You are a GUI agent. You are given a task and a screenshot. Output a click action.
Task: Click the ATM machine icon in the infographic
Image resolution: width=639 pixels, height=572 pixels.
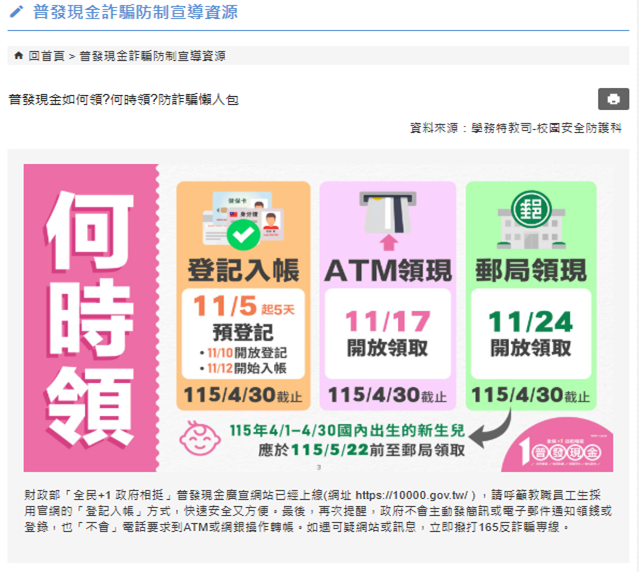tap(388, 211)
